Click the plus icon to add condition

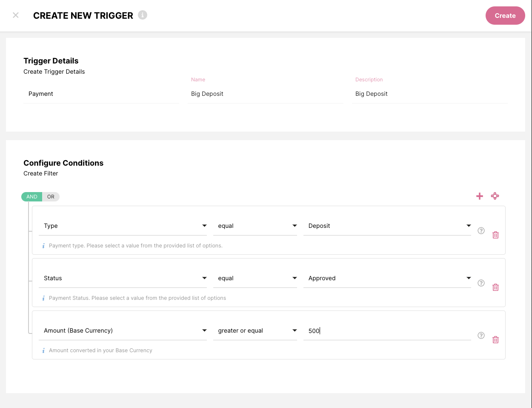[480, 196]
